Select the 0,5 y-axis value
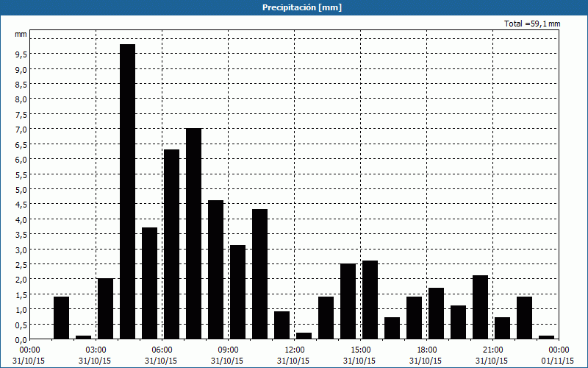Screen dimensions: 588x368 (21, 325)
